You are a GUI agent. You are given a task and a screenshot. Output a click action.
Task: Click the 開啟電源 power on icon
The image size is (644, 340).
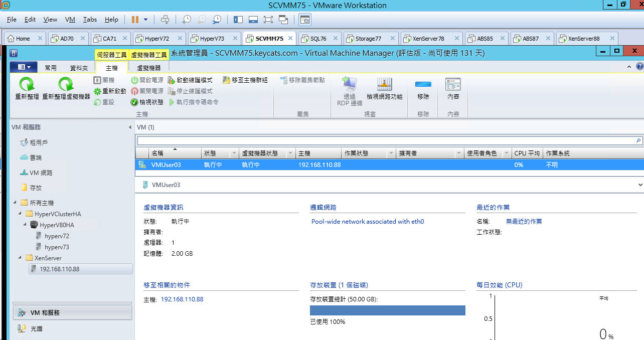(134, 80)
